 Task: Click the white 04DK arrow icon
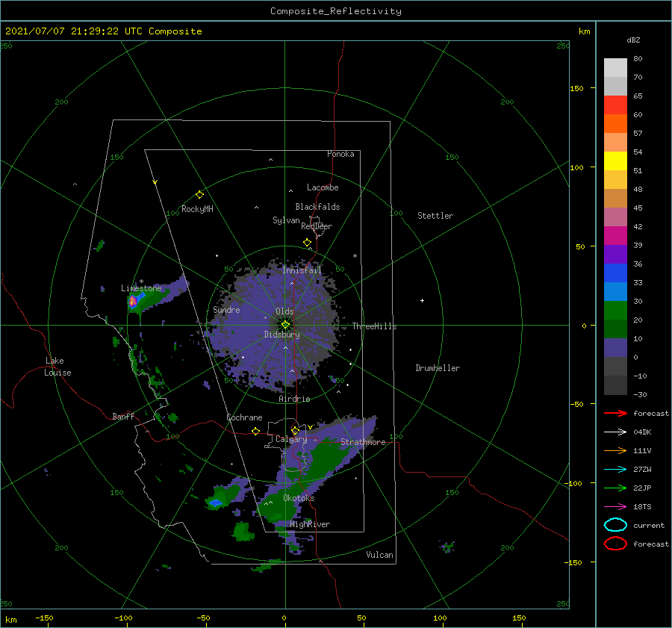pyautogui.click(x=615, y=432)
